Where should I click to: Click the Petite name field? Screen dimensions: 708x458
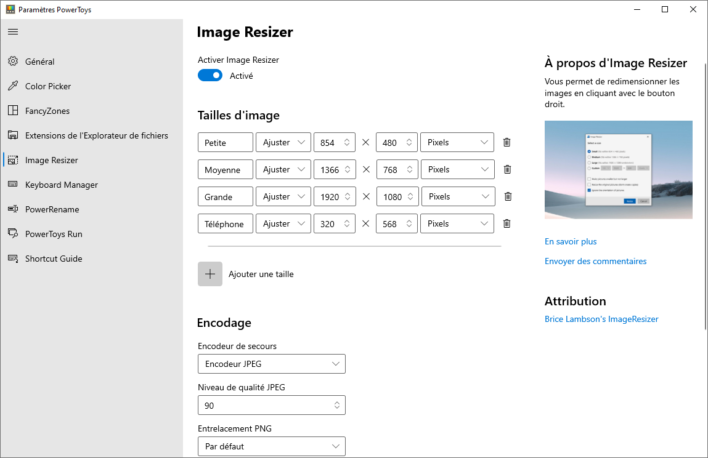[225, 142]
